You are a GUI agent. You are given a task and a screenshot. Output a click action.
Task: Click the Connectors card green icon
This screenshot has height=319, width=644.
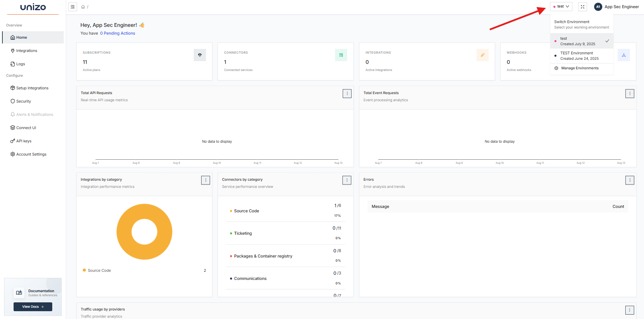(341, 55)
